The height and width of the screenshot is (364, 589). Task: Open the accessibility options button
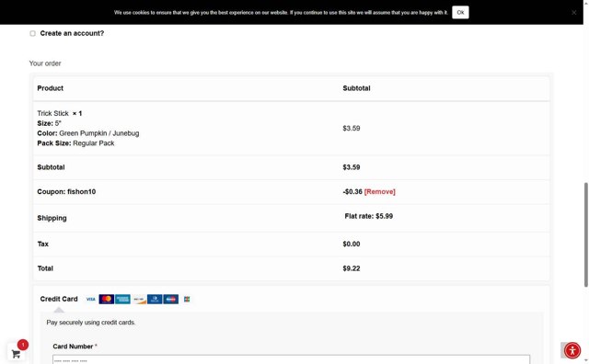click(572, 351)
